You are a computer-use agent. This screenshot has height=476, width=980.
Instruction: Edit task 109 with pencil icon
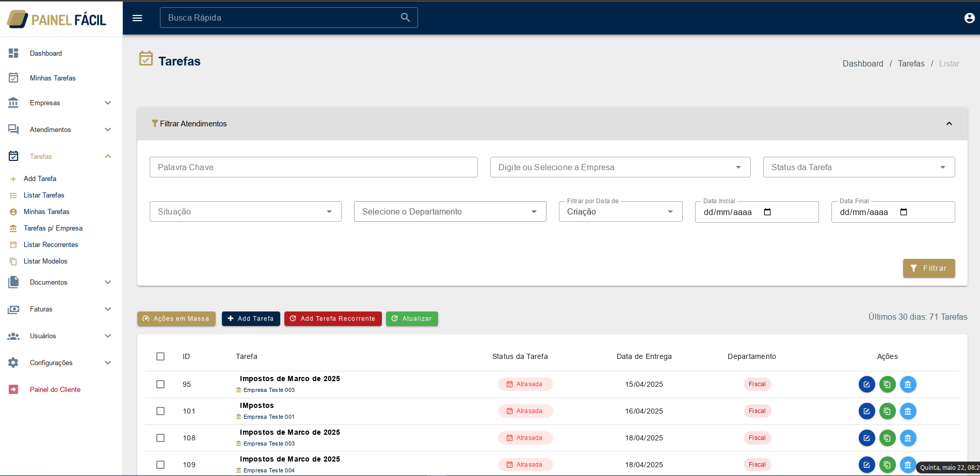pyautogui.click(x=866, y=465)
